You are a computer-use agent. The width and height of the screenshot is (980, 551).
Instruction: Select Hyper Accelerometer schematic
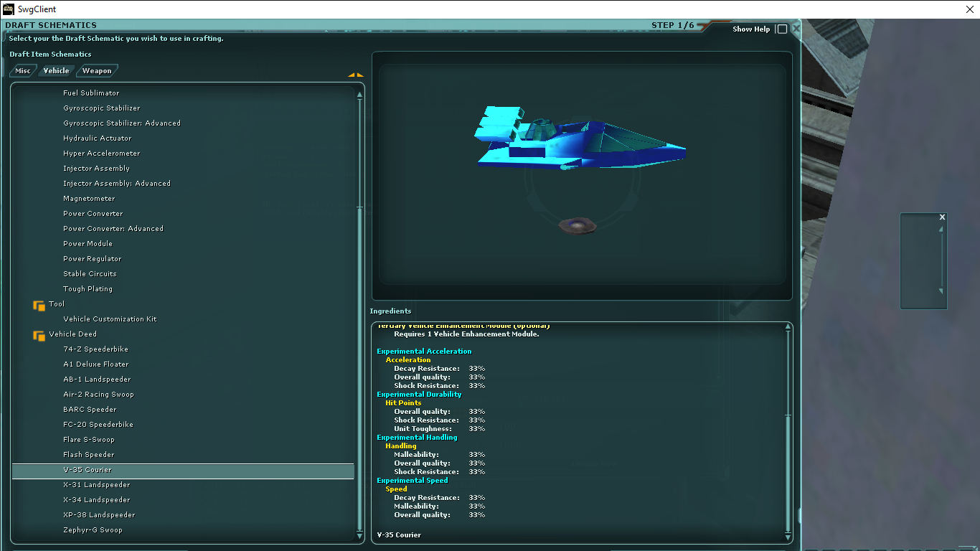click(x=102, y=154)
